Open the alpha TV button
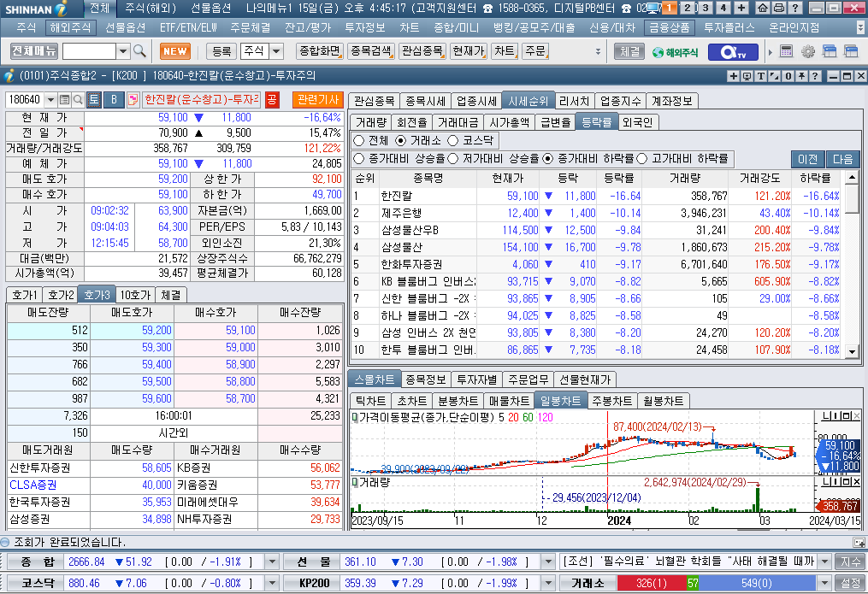This screenshot has height=594, width=868. click(x=734, y=51)
